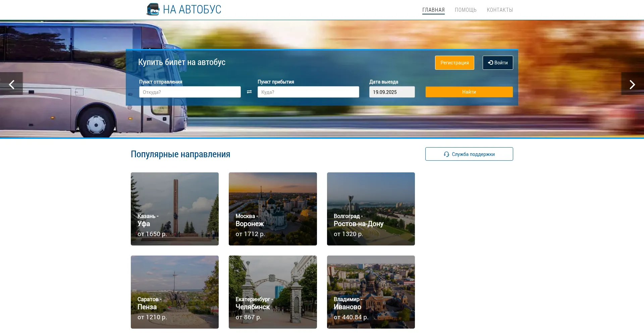644x333 pixels.
Task: Show previous banner slide arrow
Action: point(11,84)
